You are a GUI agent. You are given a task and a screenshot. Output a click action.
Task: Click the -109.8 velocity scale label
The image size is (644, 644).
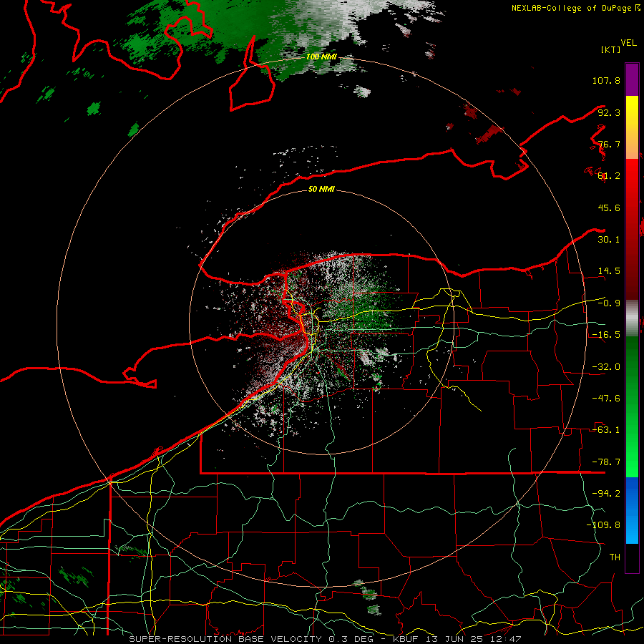pos(603,525)
